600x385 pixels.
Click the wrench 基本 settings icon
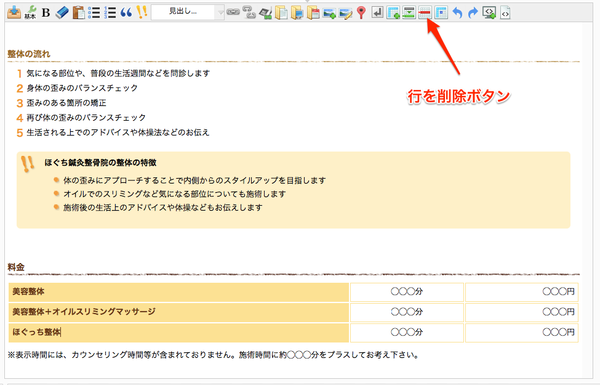click(30, 12)
